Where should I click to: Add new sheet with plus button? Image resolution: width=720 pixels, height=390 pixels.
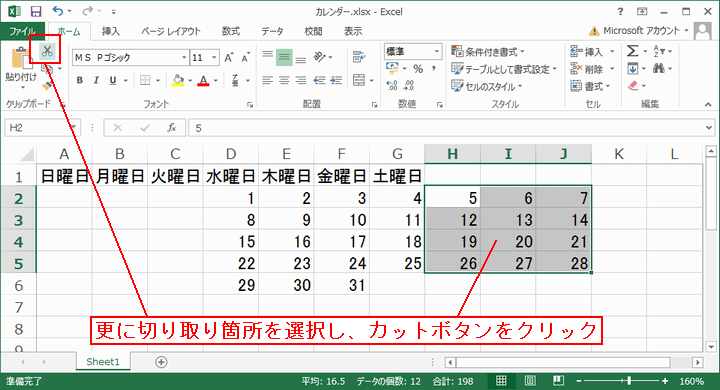pyautogui.click(x=161, y=362)
